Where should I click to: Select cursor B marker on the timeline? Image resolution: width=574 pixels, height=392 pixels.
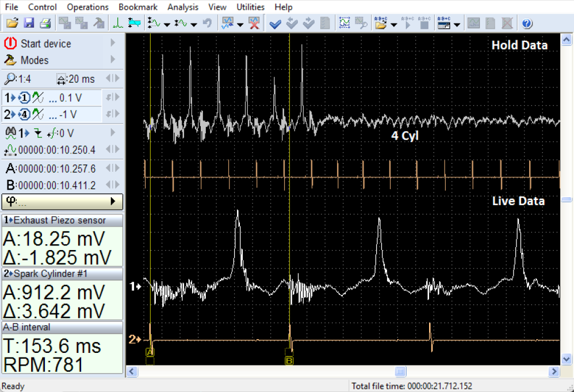[x=289, y=361]
